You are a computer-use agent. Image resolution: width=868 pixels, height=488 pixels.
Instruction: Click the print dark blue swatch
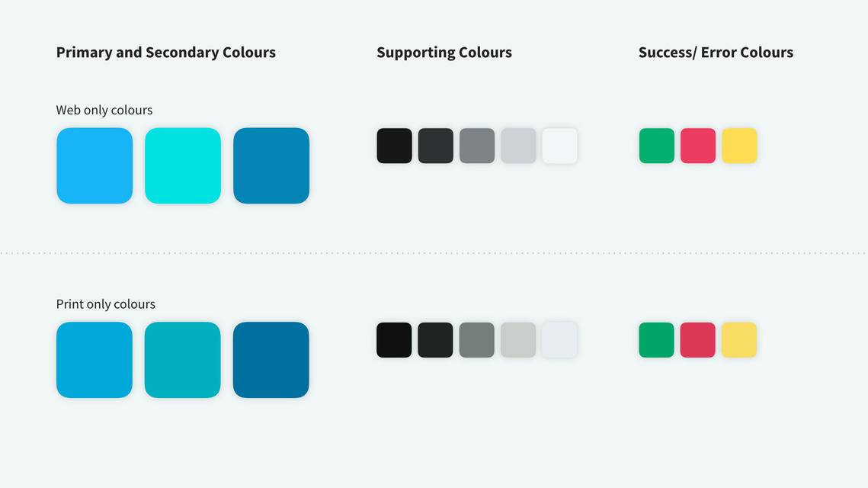point(271,360)
